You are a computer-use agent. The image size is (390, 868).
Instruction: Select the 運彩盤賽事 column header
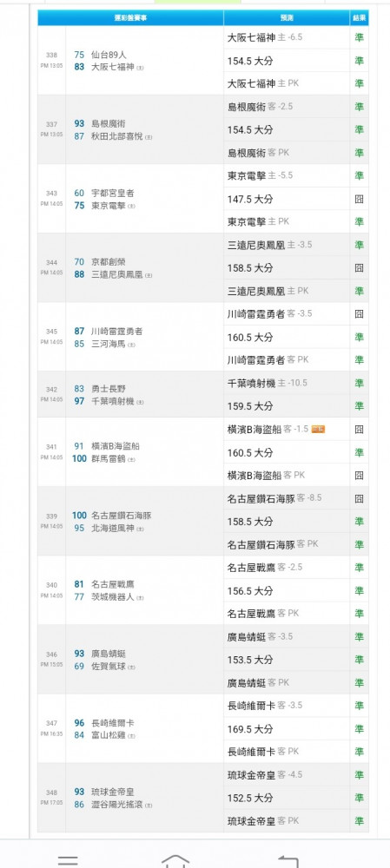[x=131, y=17]
